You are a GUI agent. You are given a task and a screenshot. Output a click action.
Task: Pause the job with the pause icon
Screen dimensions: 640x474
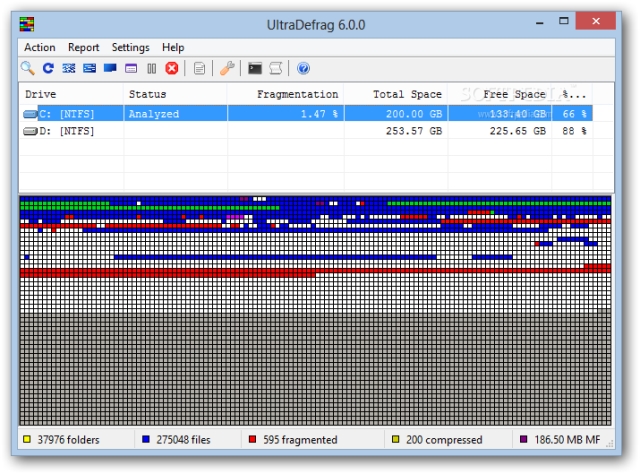tap(151, 69)
